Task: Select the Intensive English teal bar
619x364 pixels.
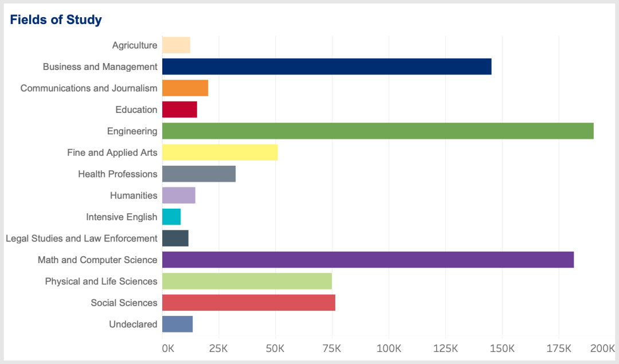Action: coord(171,217)
